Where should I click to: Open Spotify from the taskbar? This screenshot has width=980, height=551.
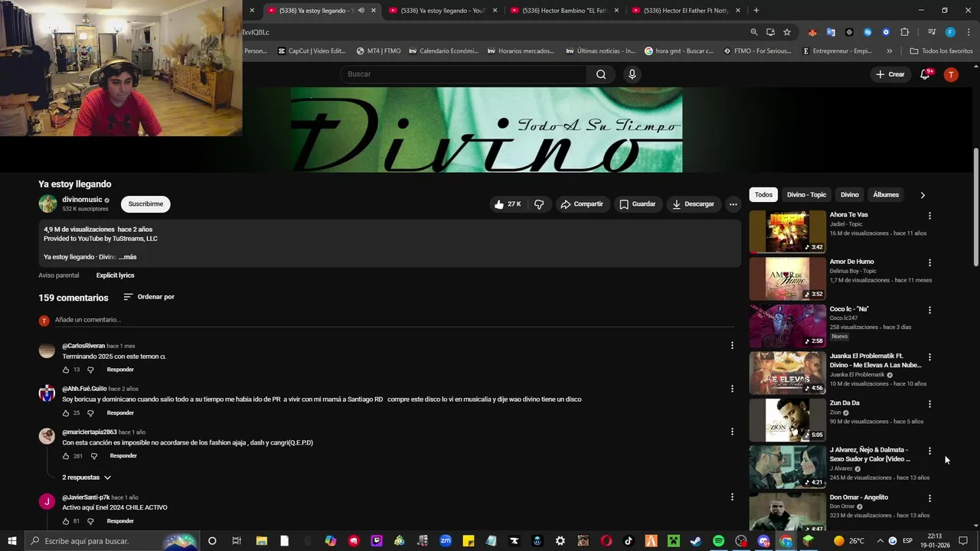point(718,541)
